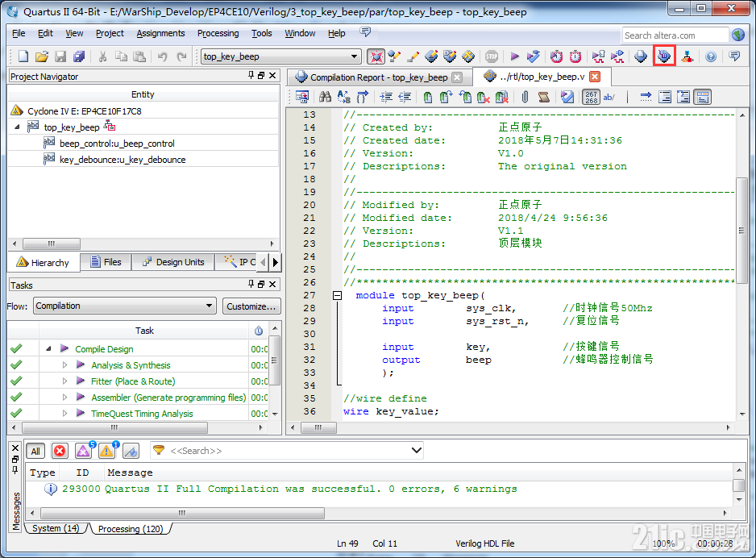Viewport: 756px width, 558px height.
Task: Click the Messages horizontal scrollbar thumb
Action: coord(182,513)
